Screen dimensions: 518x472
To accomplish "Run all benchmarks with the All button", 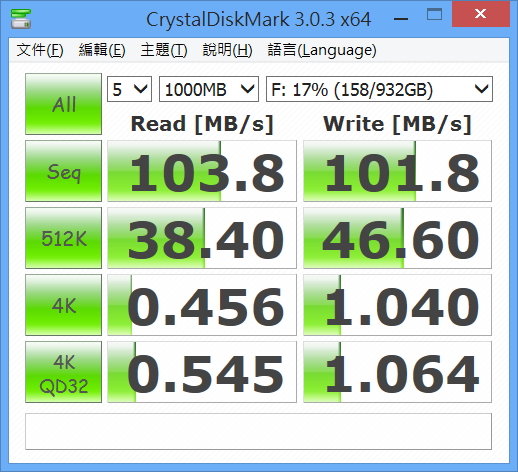I will tap(63, 104).
